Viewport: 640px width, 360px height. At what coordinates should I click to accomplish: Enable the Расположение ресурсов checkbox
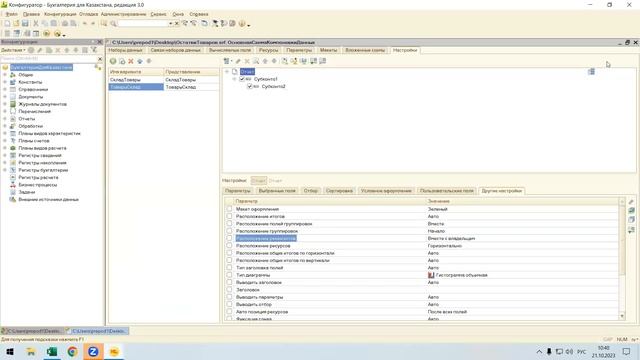(229, 245)
